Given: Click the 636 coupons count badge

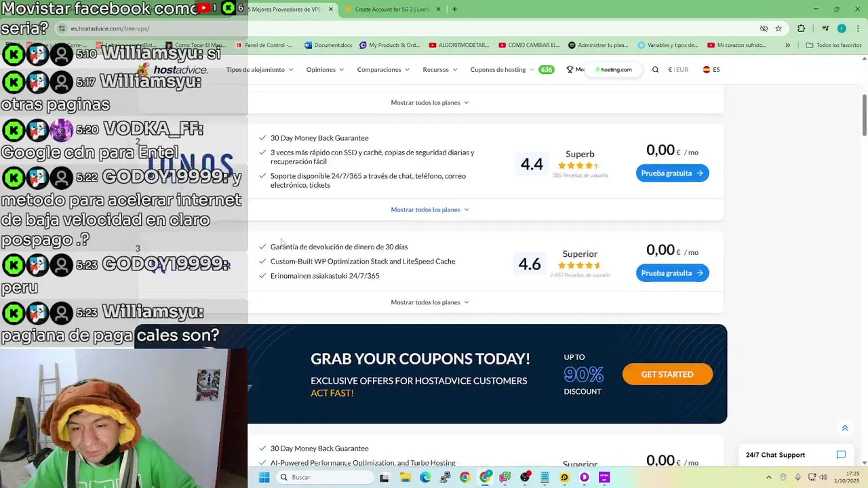Looking at the screenshot, I should pyautogui.click(x=546, y=70).
